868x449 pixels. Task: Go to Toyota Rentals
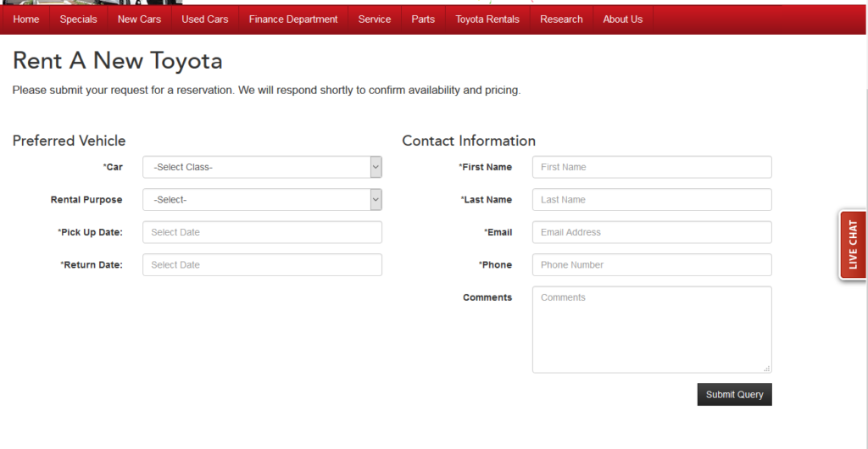(487, 19)
